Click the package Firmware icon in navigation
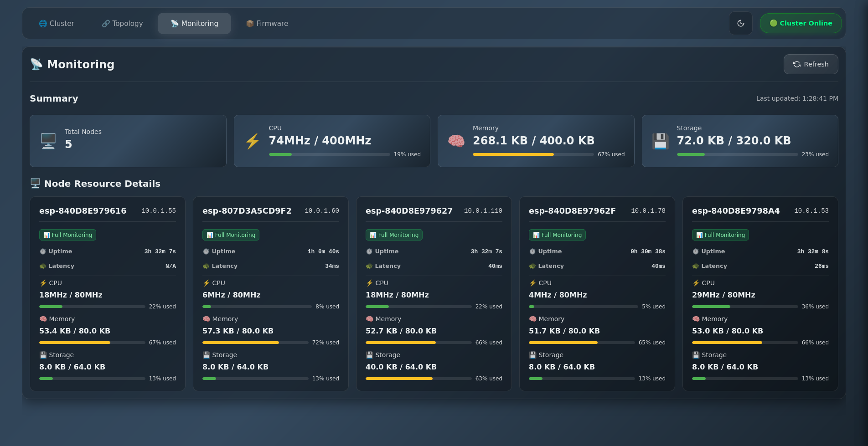 [x=250, y=23]
